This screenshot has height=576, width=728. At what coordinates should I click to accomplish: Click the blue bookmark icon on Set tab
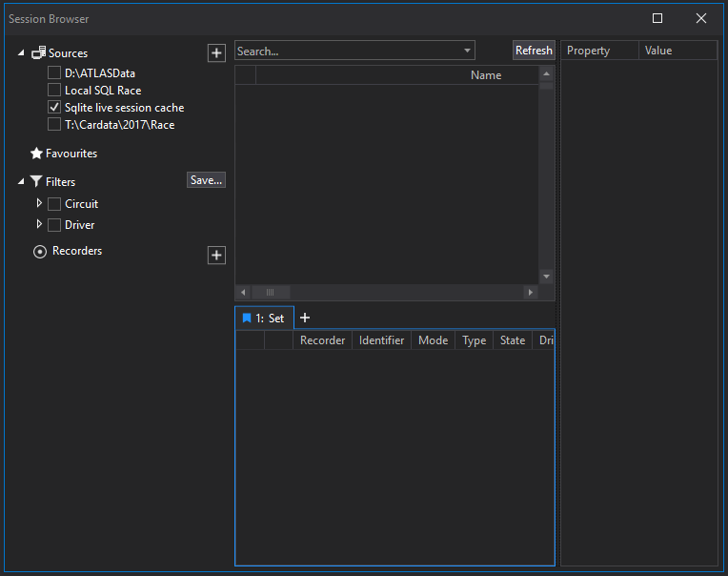(247, 319)
